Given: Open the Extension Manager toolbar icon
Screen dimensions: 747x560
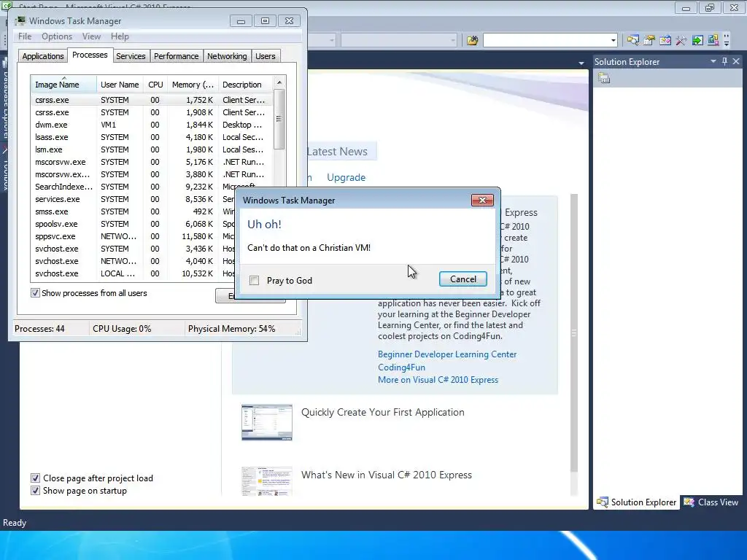Looking at the screenshot, I should [x=713, y=41].
